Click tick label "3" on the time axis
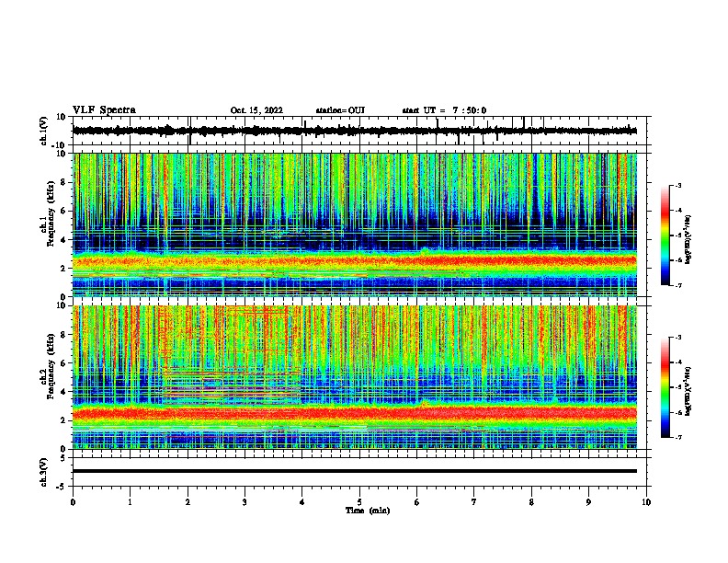This screenshot has width=728, height=563. click(245, 502)
